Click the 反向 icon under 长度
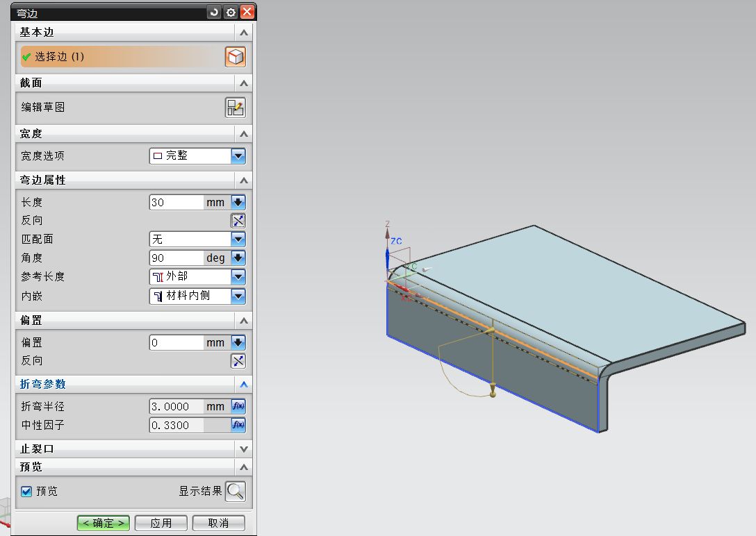 (x=238, y=221)
